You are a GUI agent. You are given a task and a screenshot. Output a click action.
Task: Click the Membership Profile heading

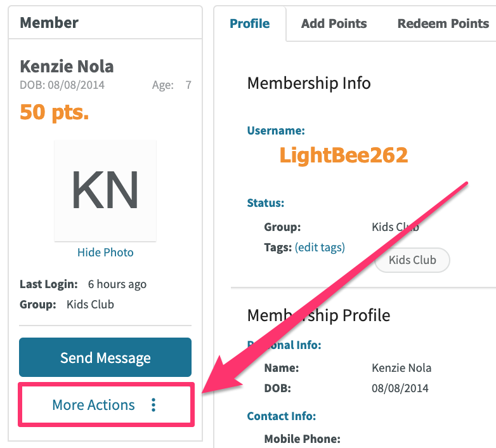coord(318,315)
